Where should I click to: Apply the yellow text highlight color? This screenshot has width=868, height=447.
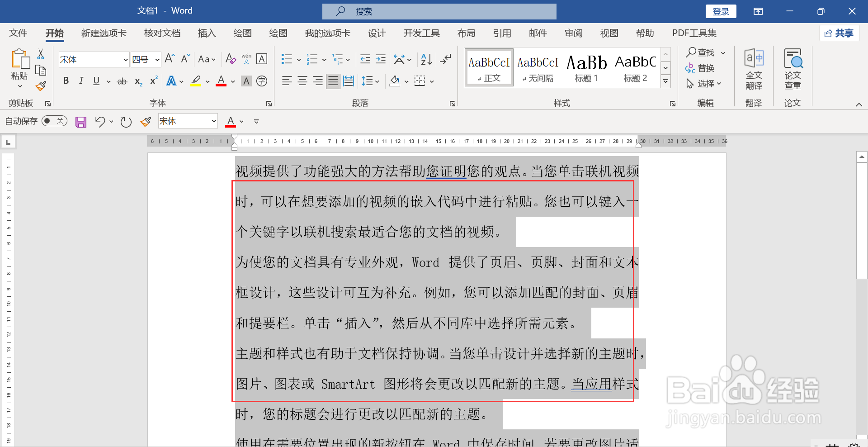(196, 81)
